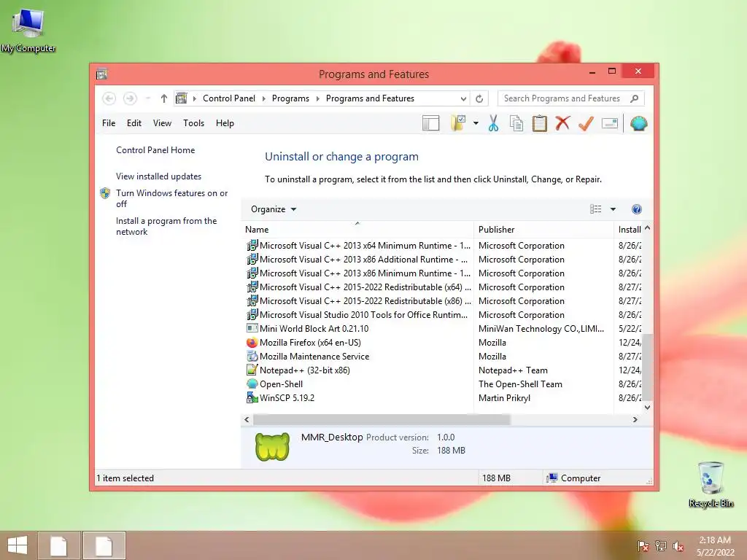
Task: Click the envelope Email icon
Action: click(x=610, y=123)
